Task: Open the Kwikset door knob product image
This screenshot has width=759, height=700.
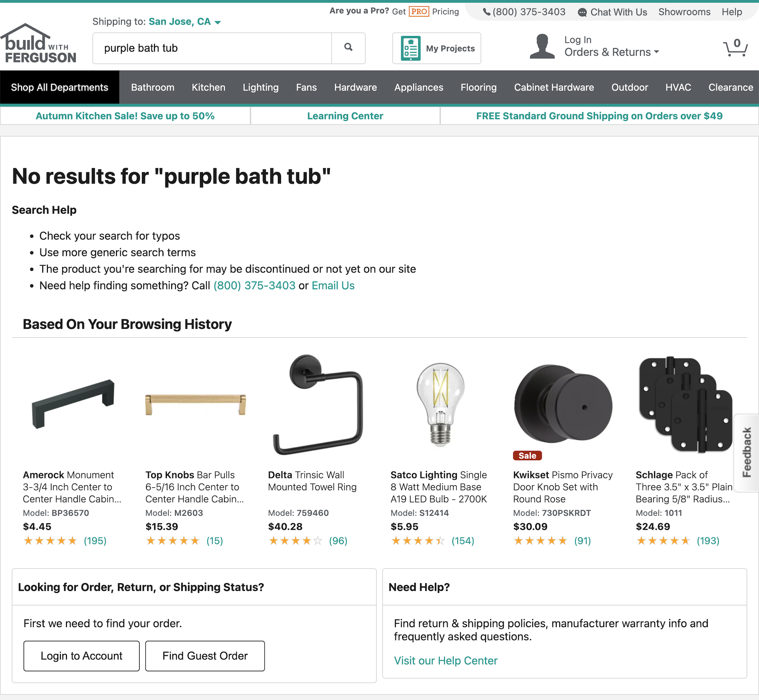Action: point(563,404)
